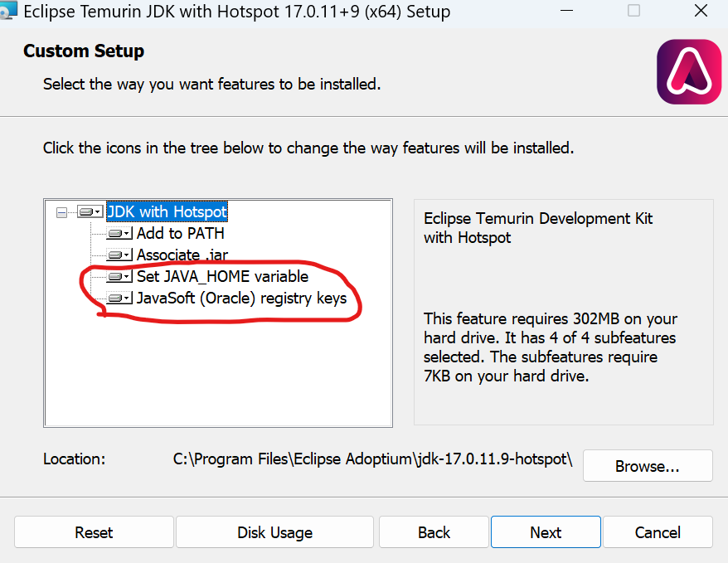Select the Associate .jar feature
Viewport: 728px width, 563px height.
click(x=182, y=255)
